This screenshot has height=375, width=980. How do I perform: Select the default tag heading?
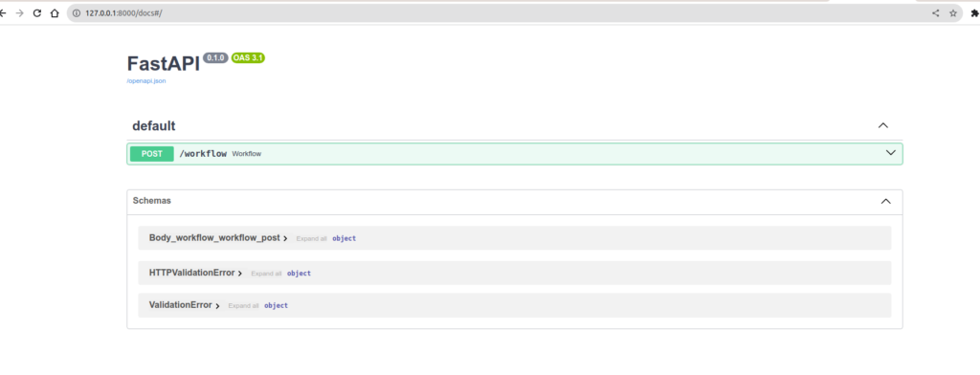click(x=154, y=125)
